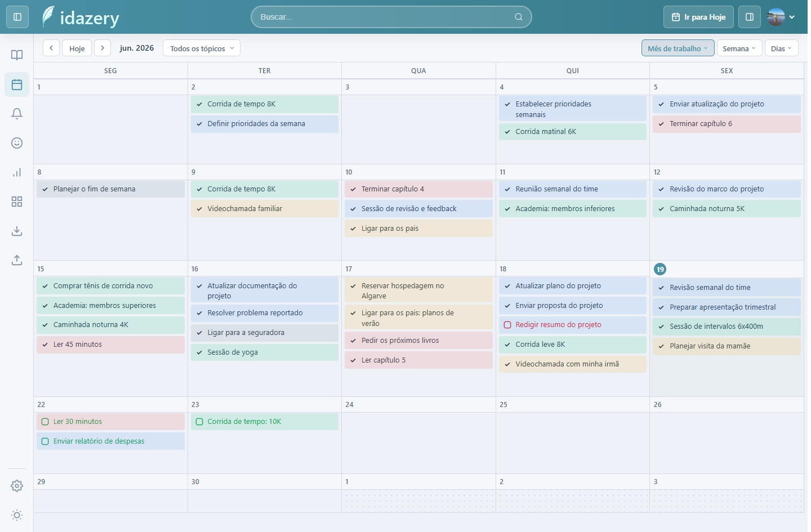Open the statistics bar chart icon
The image size is (811, 532).
tap(17, 172)
